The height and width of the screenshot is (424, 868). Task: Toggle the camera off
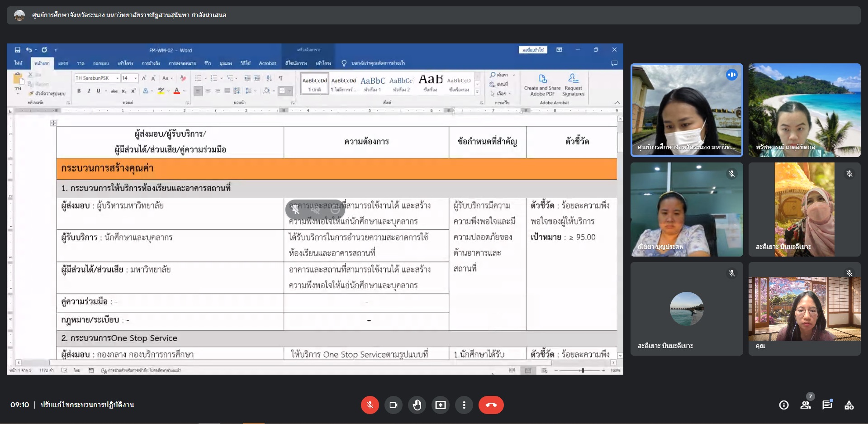point(393,405)
